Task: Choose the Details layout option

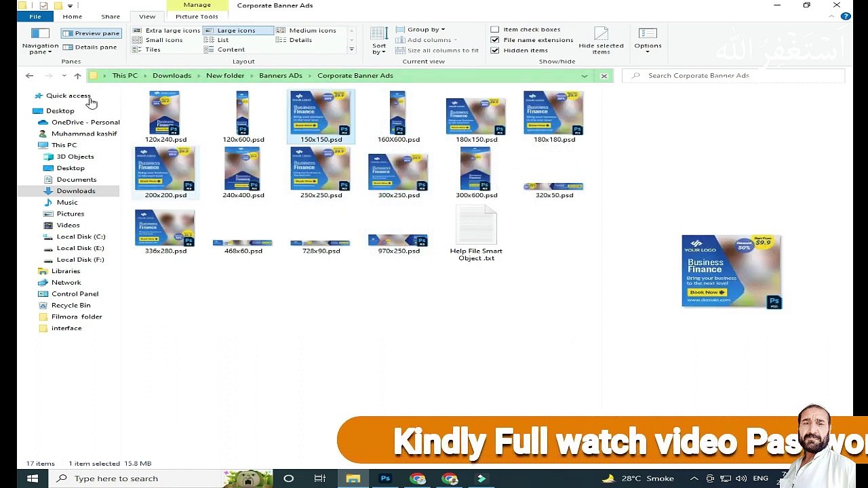Action: (294, 40)
